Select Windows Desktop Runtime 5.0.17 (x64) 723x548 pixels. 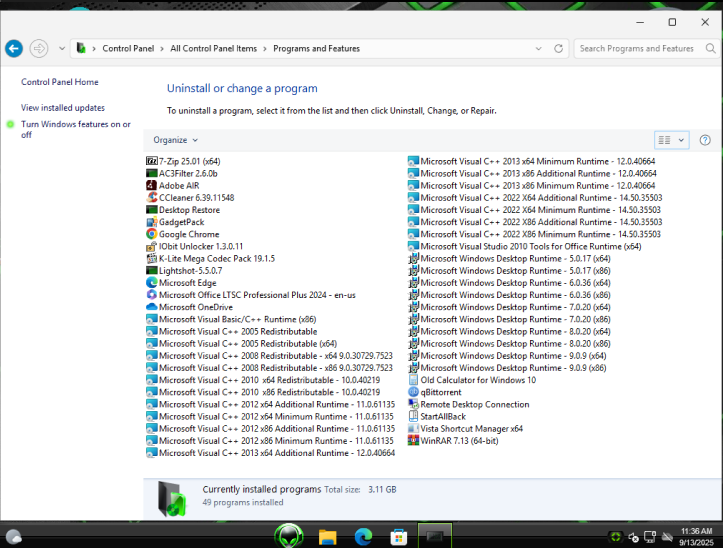tap(510, 258)
